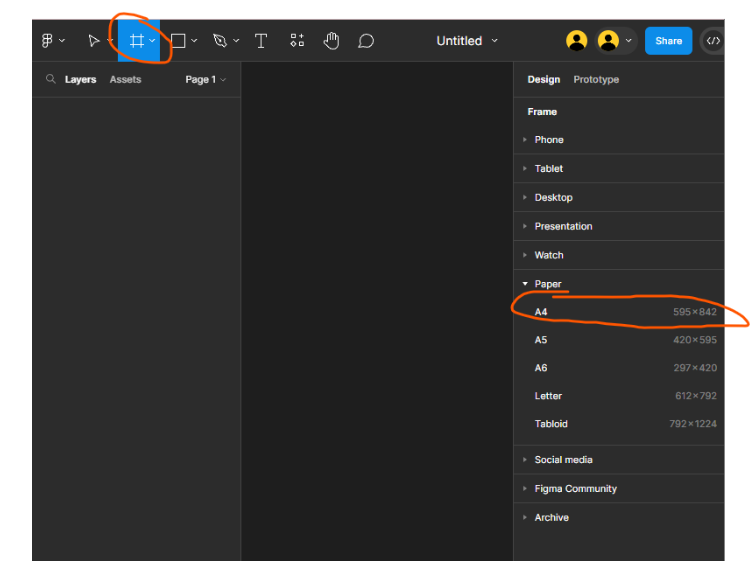Select the Text tool

261,41
